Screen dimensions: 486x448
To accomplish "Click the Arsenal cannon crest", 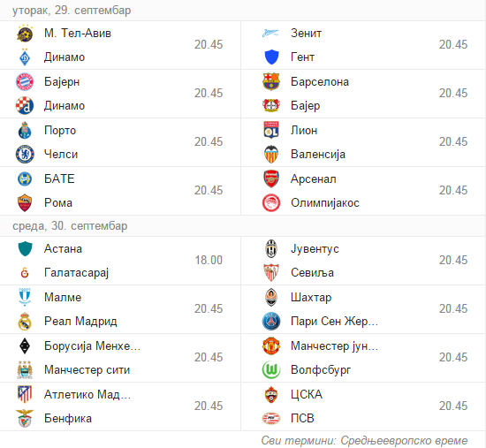I will (x=271, y=178).
